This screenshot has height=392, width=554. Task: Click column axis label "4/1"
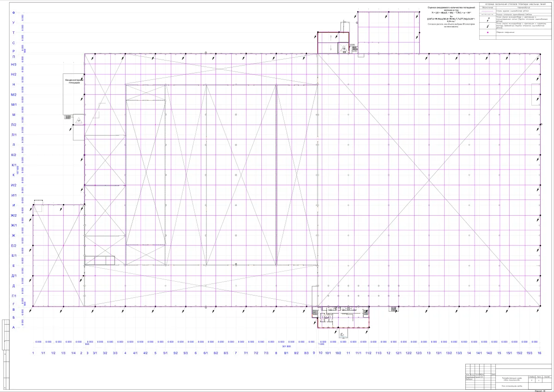[x=135, y=353]
